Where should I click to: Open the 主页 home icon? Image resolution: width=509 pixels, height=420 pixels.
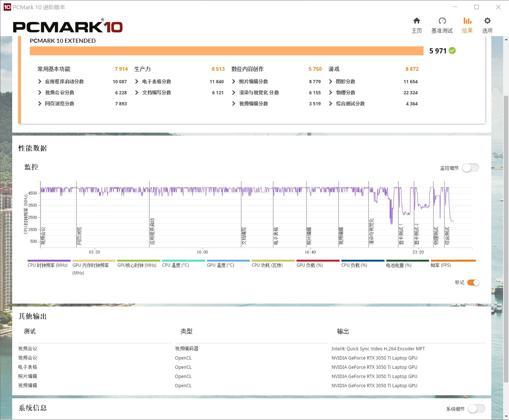tap(417, 21)
